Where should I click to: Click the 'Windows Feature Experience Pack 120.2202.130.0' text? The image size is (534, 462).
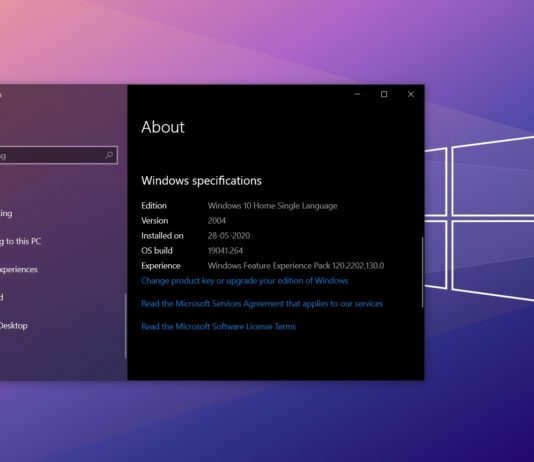pyautogui.click(x=296, y=266)
